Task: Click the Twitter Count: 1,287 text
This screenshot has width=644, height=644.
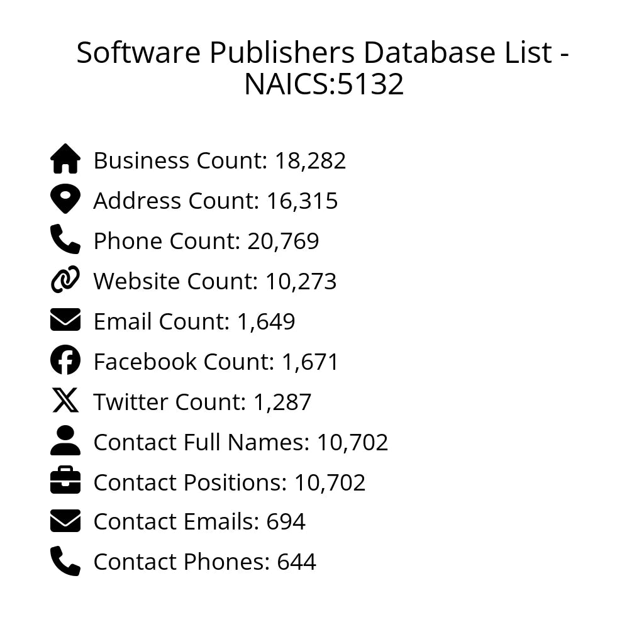Action: [x=203, y=402]
